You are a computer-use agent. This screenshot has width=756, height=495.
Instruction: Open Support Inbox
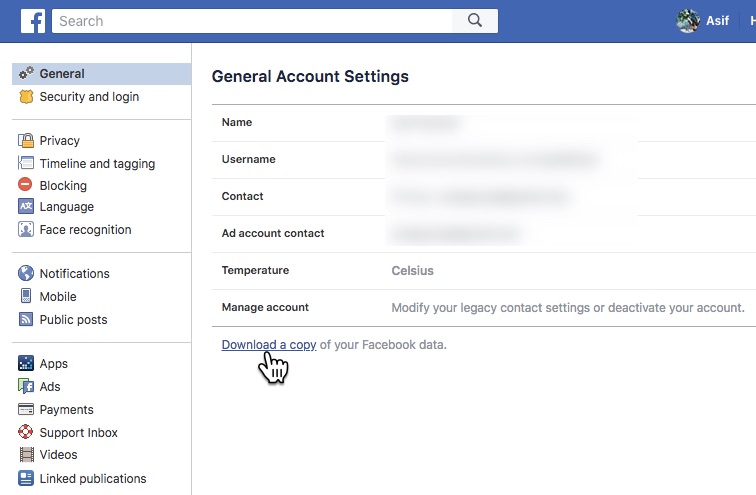coord(79,433)
